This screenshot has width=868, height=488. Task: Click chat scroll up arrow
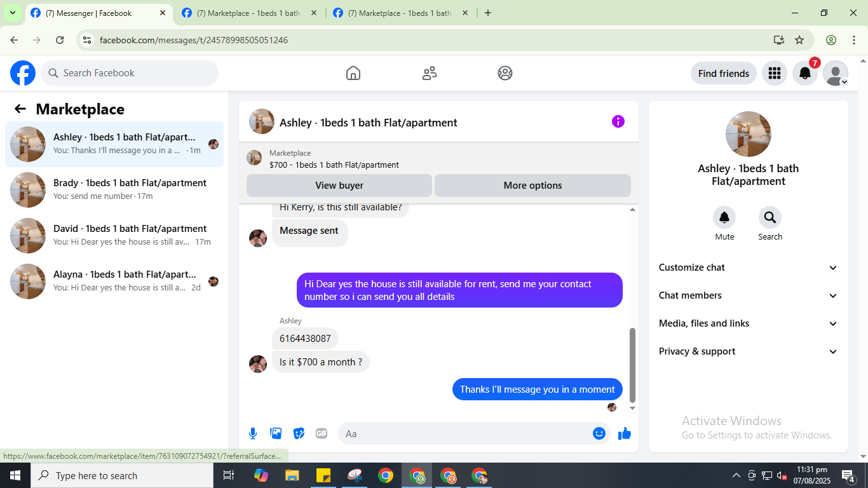[x=632, y=209]
